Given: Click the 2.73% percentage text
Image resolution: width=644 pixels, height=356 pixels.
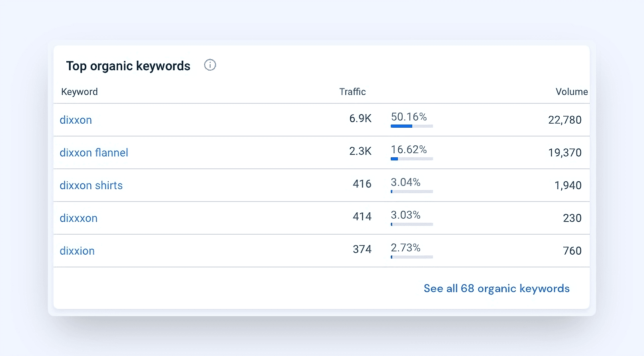Looking at the screenshot, I should [406, 248].
